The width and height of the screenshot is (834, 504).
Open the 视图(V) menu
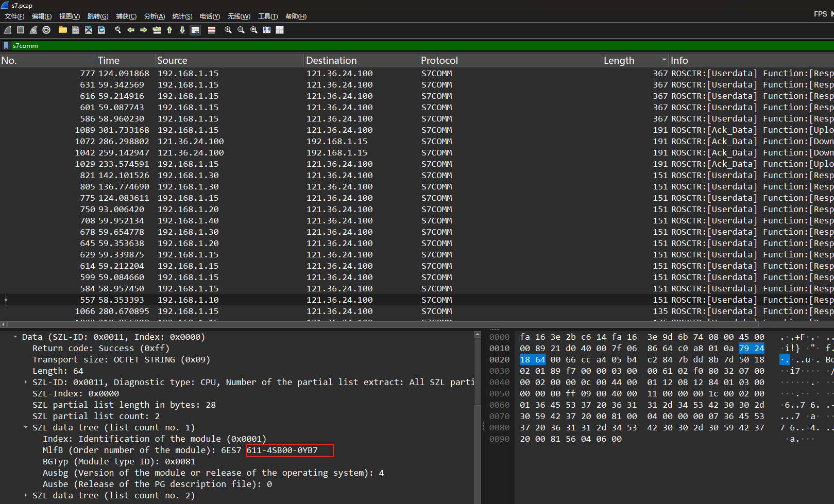[70, 16]
